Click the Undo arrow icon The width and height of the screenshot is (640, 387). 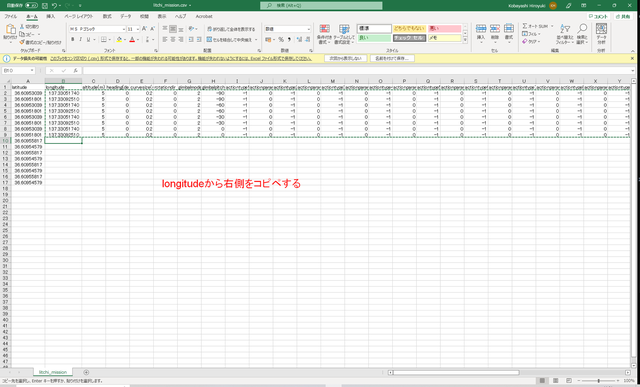click(54, 6)
